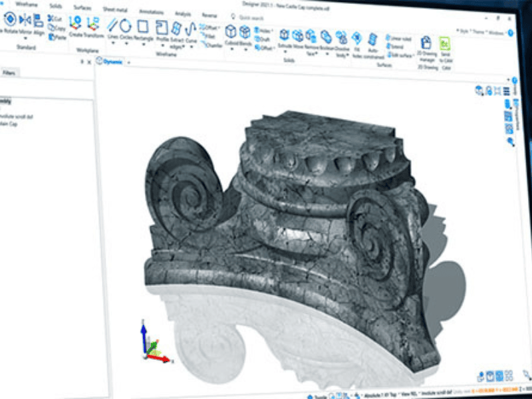The height and width of the screenshot is (399, 532).
Task: Open the 2D Drawing manager
Action: (427, 43)
